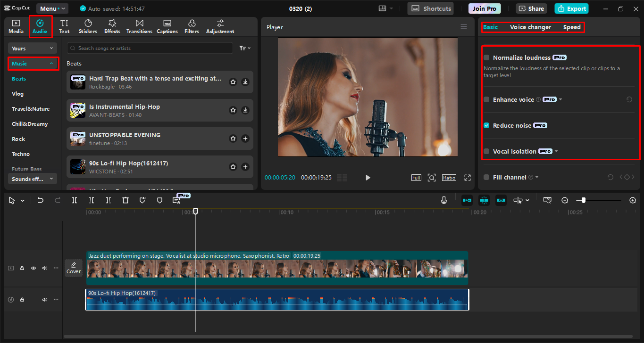Enable the Normalize loudness checkbox
Image resolution: width=644 pixels, height=343 pixels.
click(486, 57)
